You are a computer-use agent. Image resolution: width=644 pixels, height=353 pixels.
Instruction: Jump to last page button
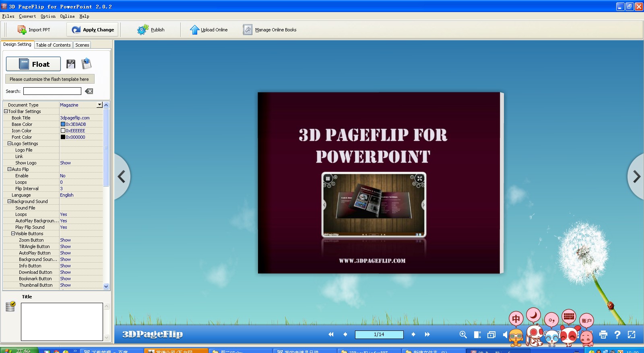(x=427, y=335)
